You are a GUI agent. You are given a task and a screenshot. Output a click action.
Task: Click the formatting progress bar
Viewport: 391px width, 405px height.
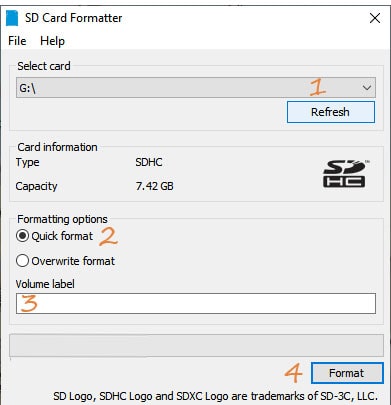pyautogui.click(x=196, y=345)
